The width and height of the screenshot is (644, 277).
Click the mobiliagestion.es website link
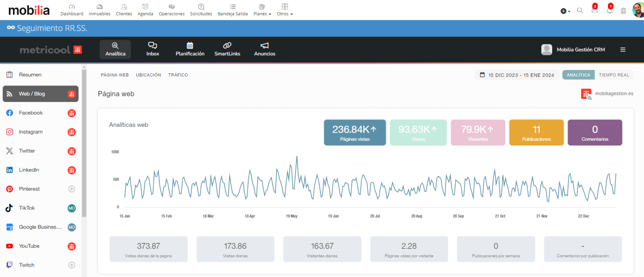[614, 94]
